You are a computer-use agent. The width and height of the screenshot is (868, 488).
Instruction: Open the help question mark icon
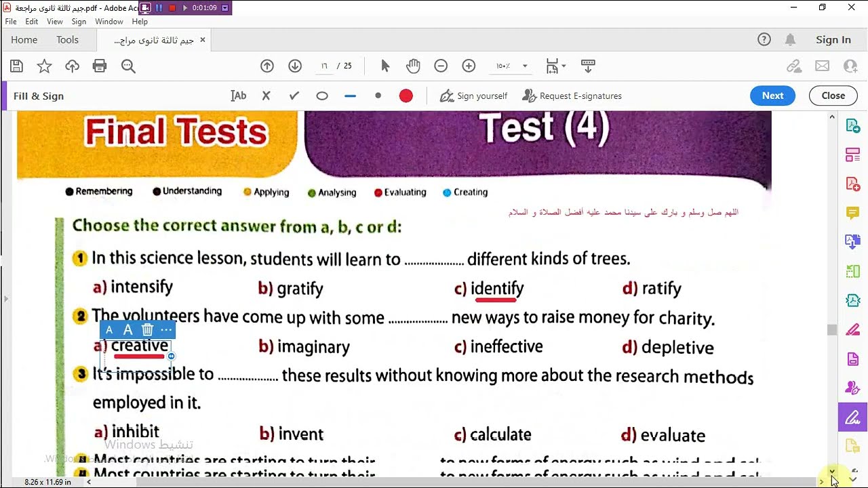coord(764,39)
